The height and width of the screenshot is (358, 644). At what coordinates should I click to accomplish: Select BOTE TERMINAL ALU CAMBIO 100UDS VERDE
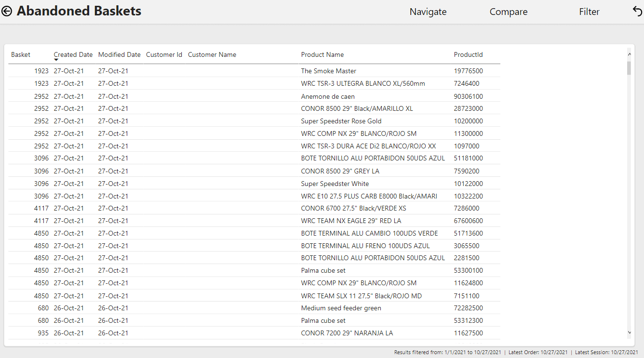[370, 233]
